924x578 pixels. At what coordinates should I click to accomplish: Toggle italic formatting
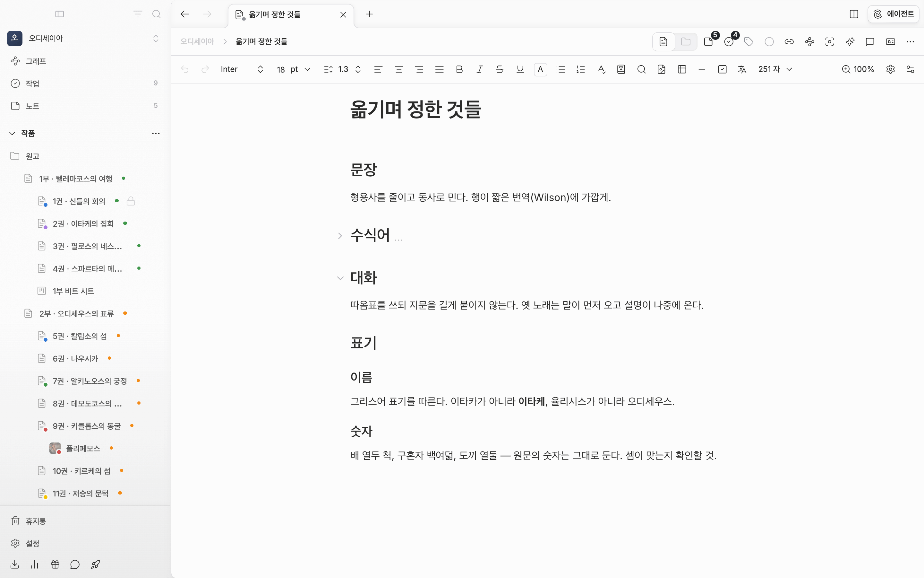click(x=480, y=69)
